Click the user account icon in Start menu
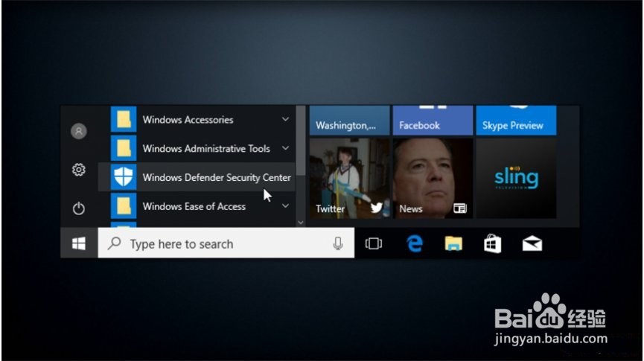The height and width of the screenshot is (361, 644). pyautogui.click(x=78, y=132)
